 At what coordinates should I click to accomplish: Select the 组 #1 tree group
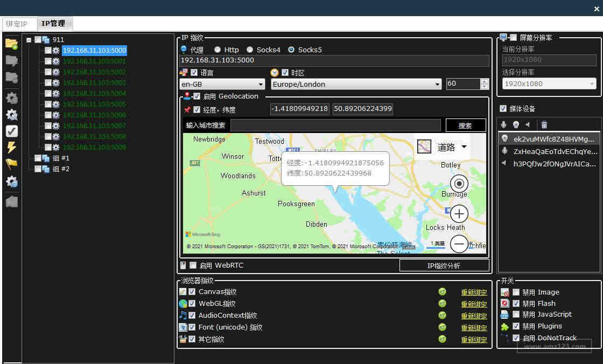(61, 158)
